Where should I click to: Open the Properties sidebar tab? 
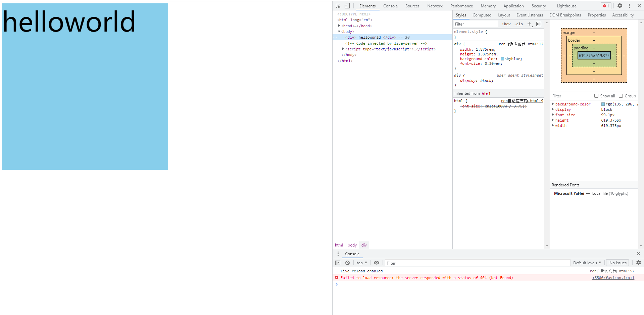597,15
